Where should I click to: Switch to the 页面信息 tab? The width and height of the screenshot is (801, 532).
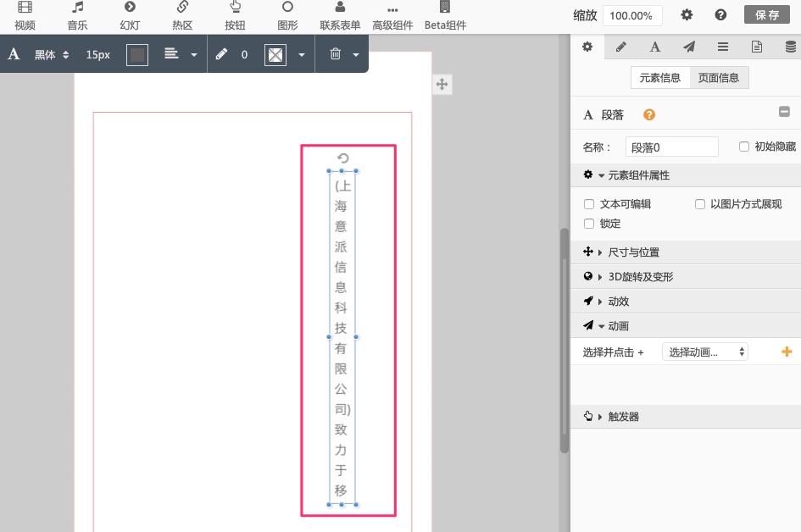coord(719,78)
